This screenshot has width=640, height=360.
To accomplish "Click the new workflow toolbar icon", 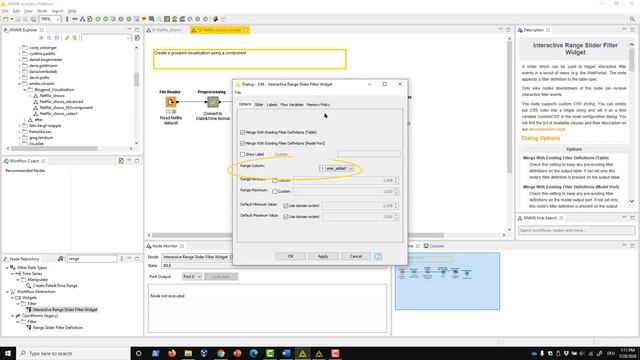I will [x=5, y=19].
